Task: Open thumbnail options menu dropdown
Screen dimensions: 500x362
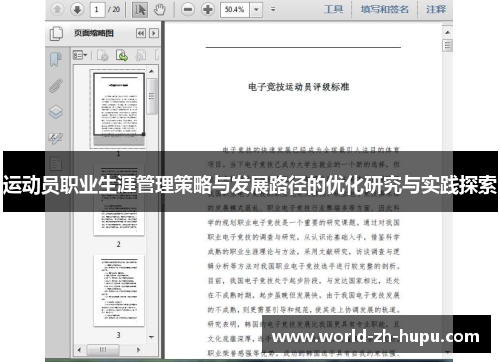Action: point(80,55)
